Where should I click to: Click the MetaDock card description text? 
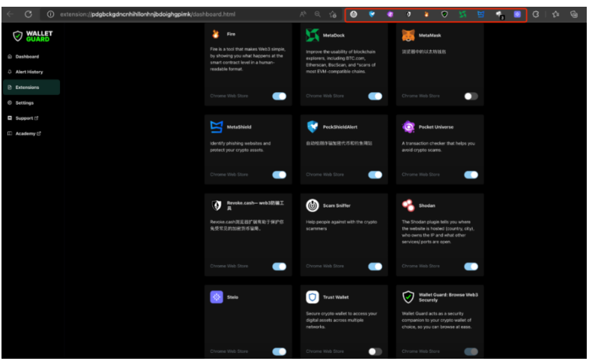pos(341,61)
